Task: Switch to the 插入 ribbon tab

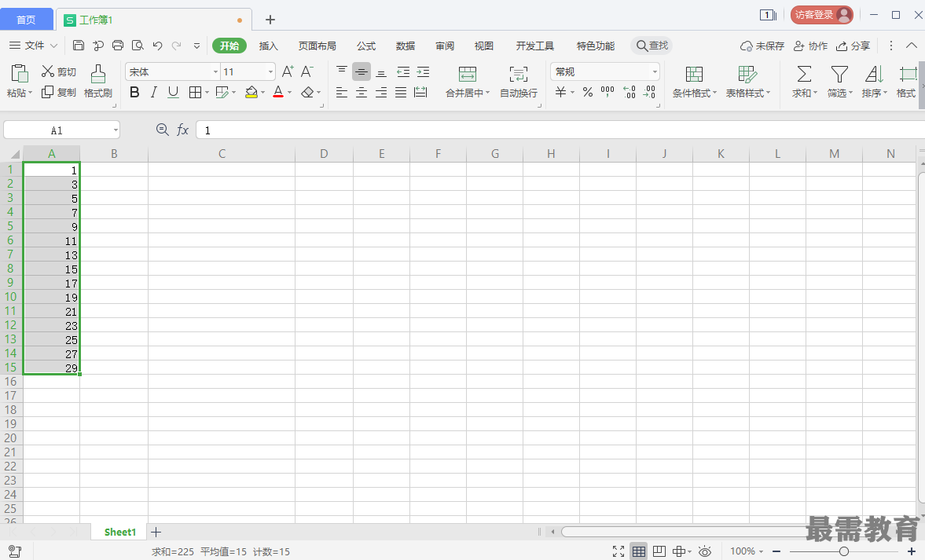Action: click(268, 46)
